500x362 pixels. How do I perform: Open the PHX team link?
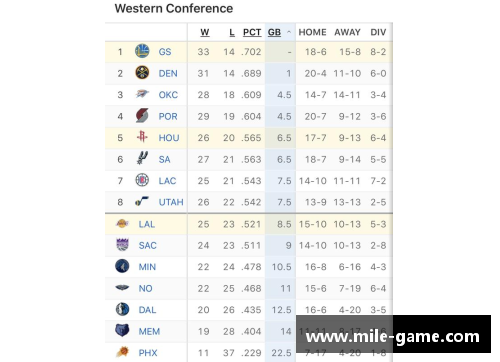pyautogui.click(x=148, y=353)
